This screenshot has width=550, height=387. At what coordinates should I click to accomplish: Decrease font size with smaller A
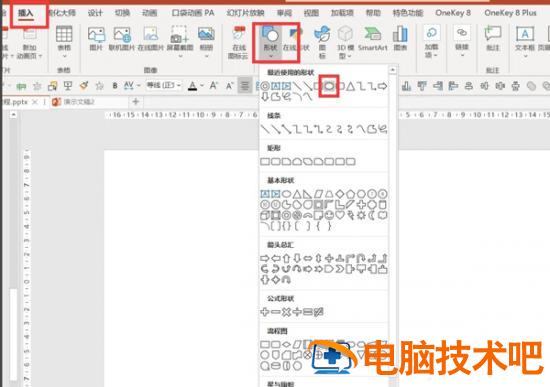230,86
